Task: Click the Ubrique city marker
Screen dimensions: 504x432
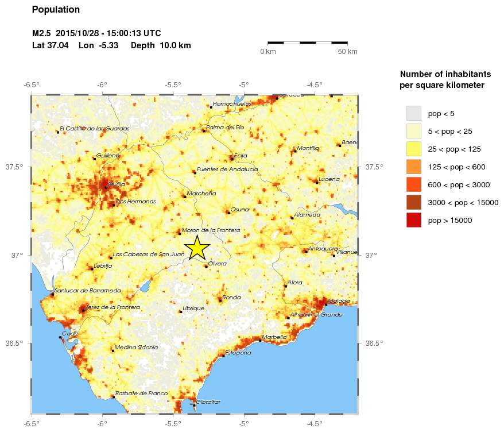Action: (180, 311)
